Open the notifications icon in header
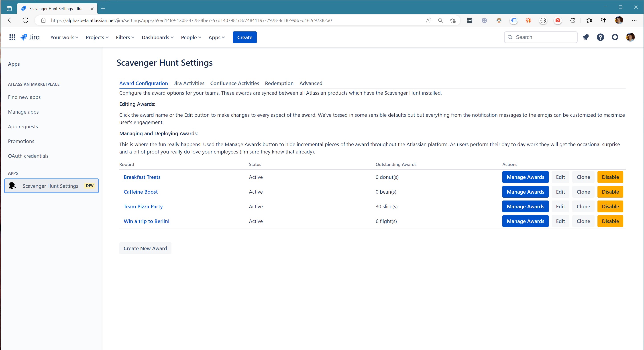644x350 pixels. (585, 37)
